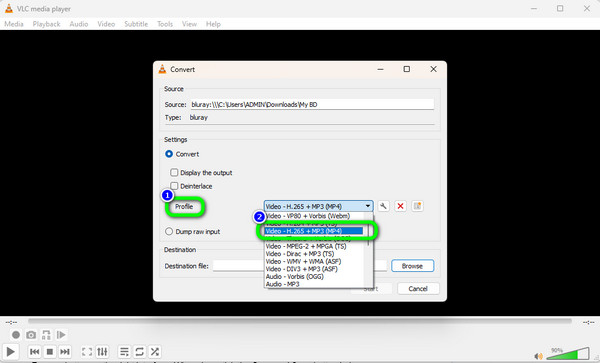Choose Video - VP80 + Vorbis (Webm) profile
Image resolution: width=600 pixels, height=363 pixels.
[x=308, y=216]
